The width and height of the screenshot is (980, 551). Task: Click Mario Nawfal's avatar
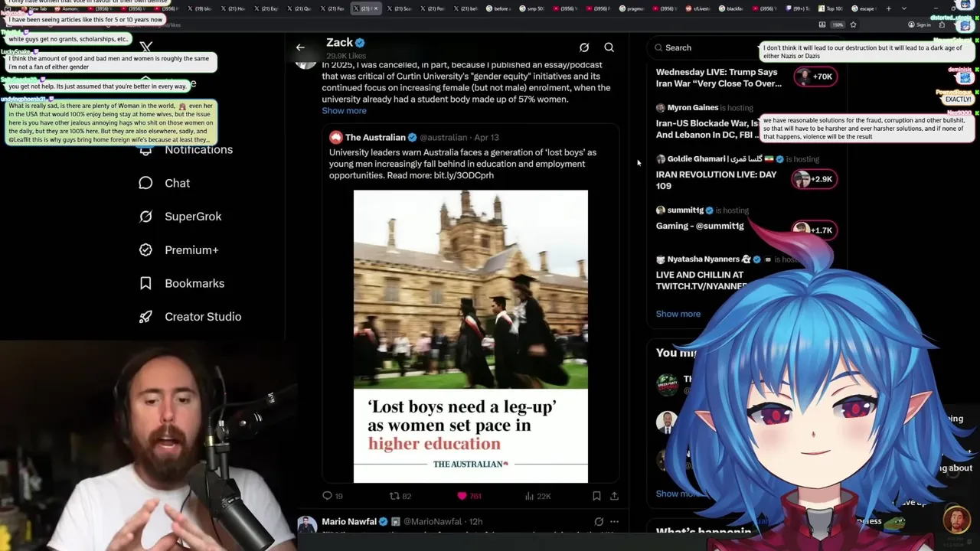coord(306,525)
